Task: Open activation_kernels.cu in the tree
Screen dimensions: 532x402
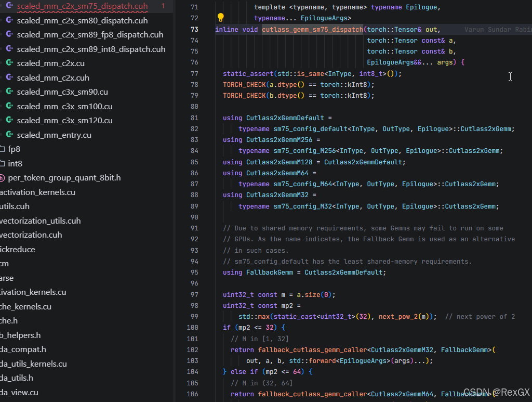Action: pos(37,192)
